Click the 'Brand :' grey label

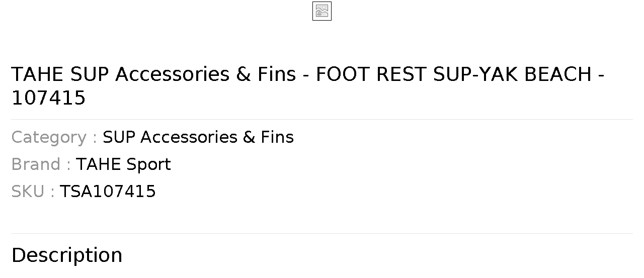click(41, 164)
